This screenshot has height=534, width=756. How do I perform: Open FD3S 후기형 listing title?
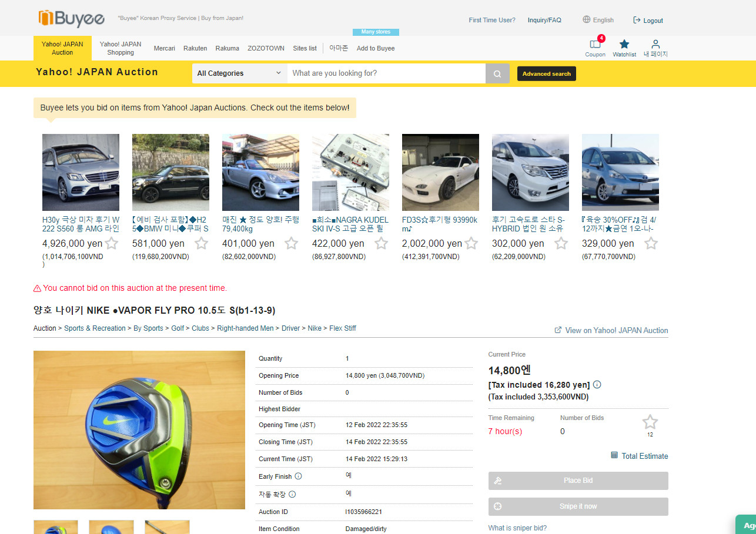click(440, 224)
